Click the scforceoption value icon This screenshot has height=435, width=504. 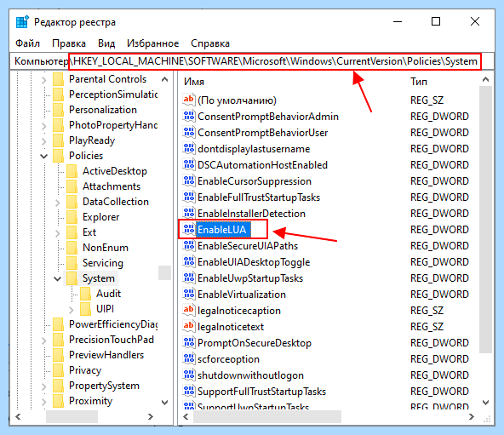[189, 358]
